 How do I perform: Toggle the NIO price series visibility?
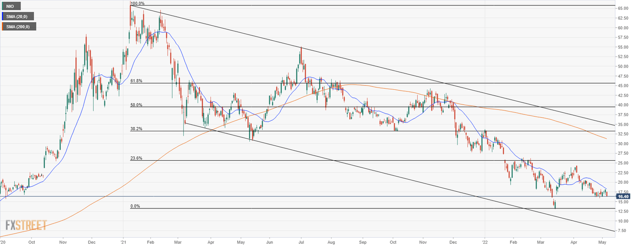[x=11, y=6]
